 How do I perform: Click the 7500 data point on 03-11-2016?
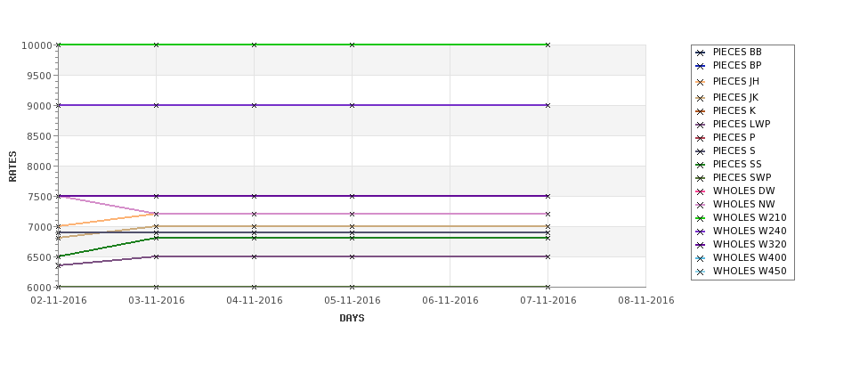tap(156, 196)
